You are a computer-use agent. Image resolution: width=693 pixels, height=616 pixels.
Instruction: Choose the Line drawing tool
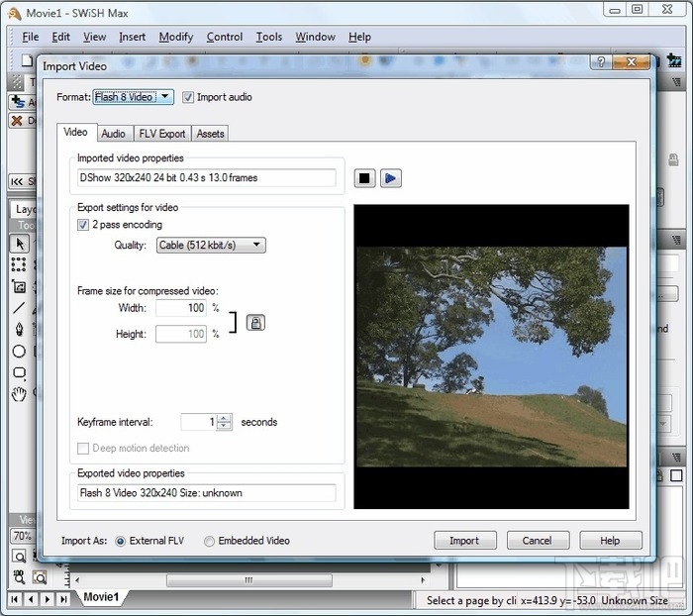coord(19,308)
